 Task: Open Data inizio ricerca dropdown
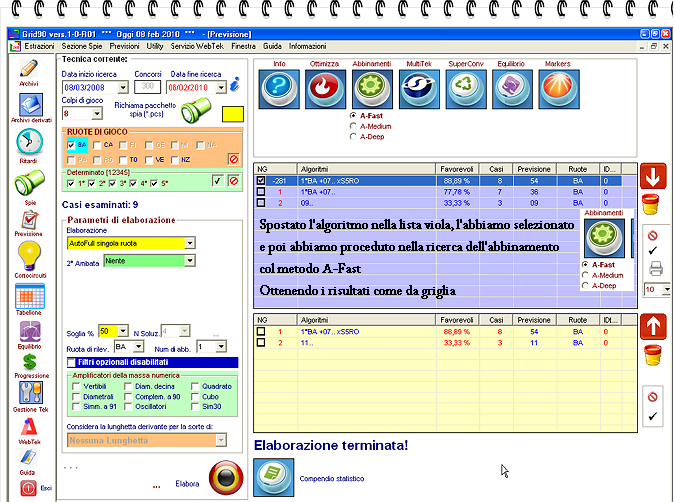(123, 87)
